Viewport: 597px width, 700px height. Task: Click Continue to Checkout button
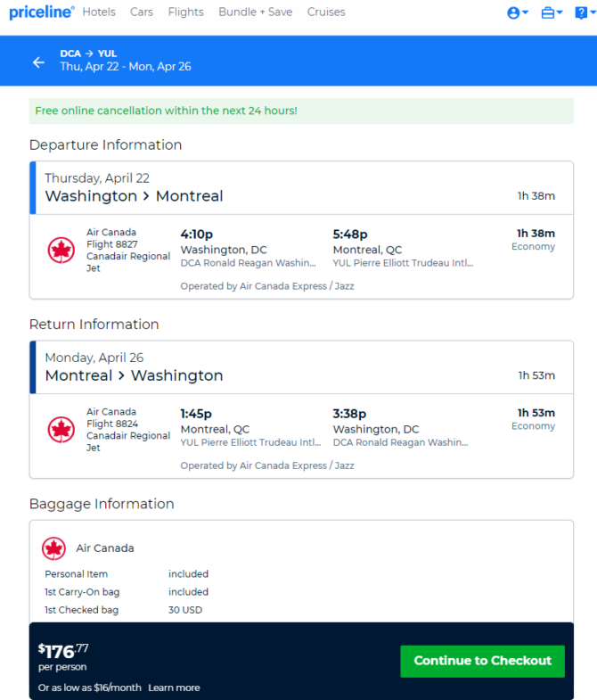(x=482, y=661)
